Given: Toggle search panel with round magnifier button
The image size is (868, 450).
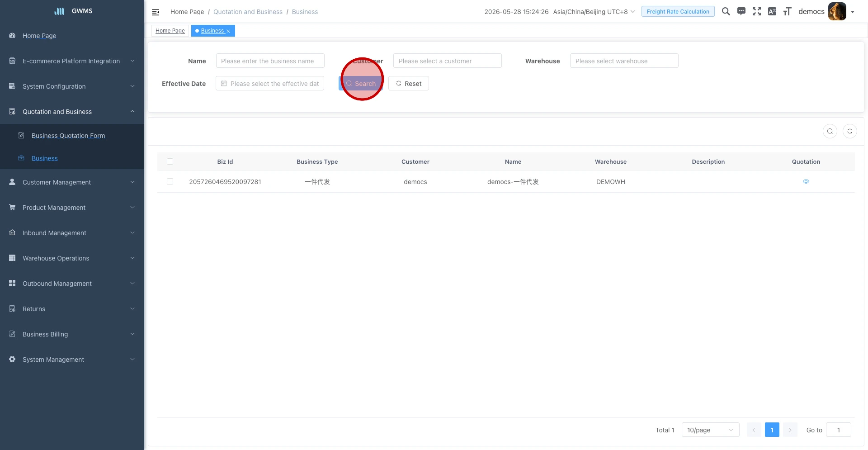Looking at the screenshot, I should (x=830, y=131).
